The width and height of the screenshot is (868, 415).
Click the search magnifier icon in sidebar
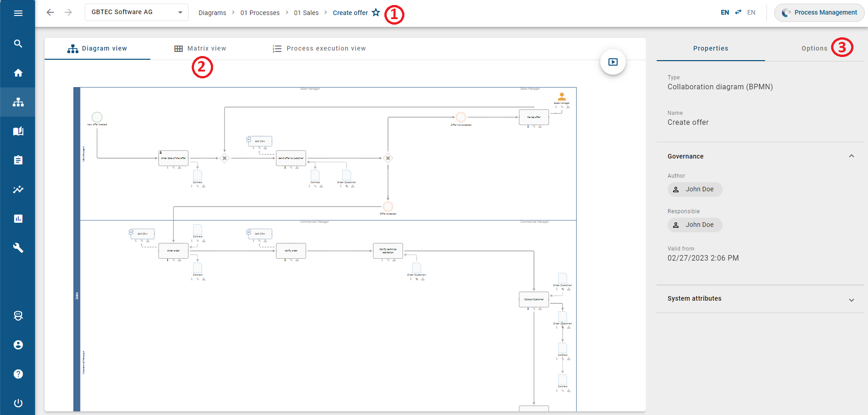18,44
